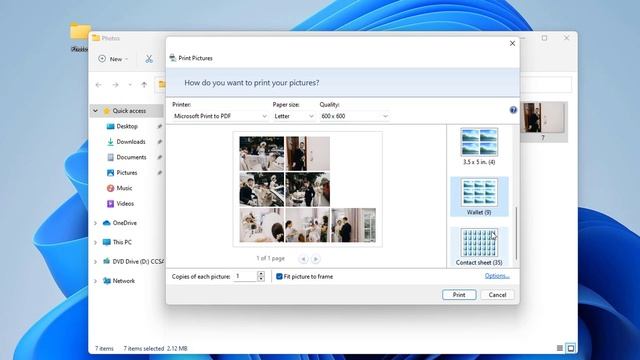Screen dimensions: 640x360
Task: Click the Downloads pin icon in sidebar
Action: point(160,142)
